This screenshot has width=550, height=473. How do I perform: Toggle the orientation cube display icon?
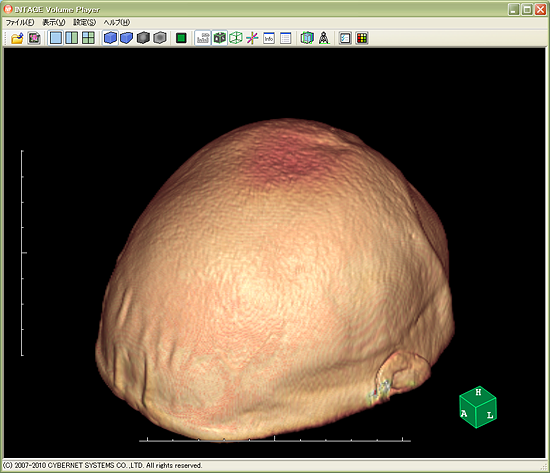coord(220,38)
